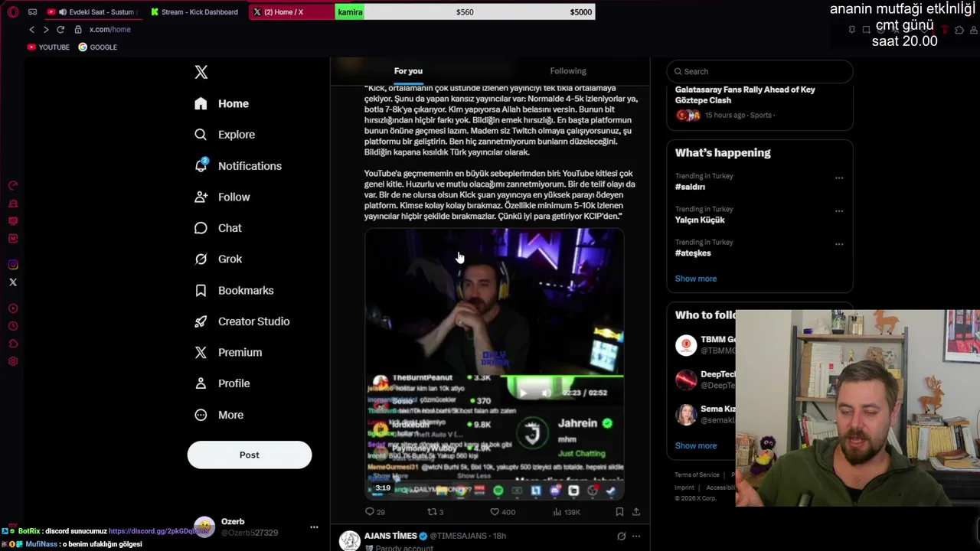Open the #saldırı trending topic

(x=690, y=187)
